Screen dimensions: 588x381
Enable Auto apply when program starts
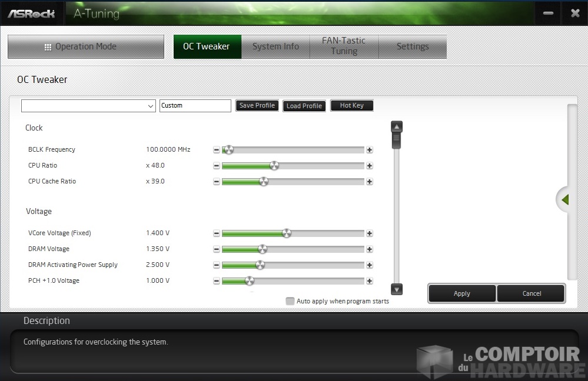290,301
